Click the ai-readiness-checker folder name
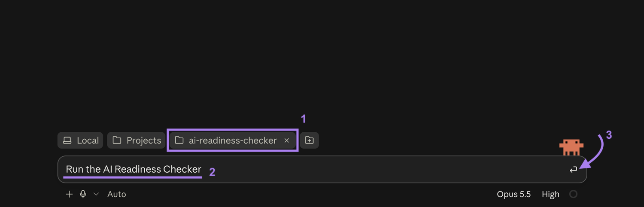Viewport: 644px width, 207px height. 233,140
